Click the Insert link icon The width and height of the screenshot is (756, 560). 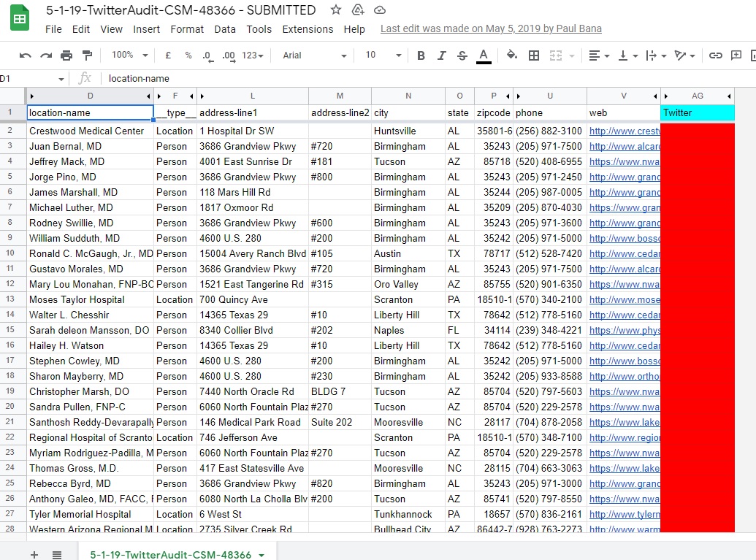point(716,55)
